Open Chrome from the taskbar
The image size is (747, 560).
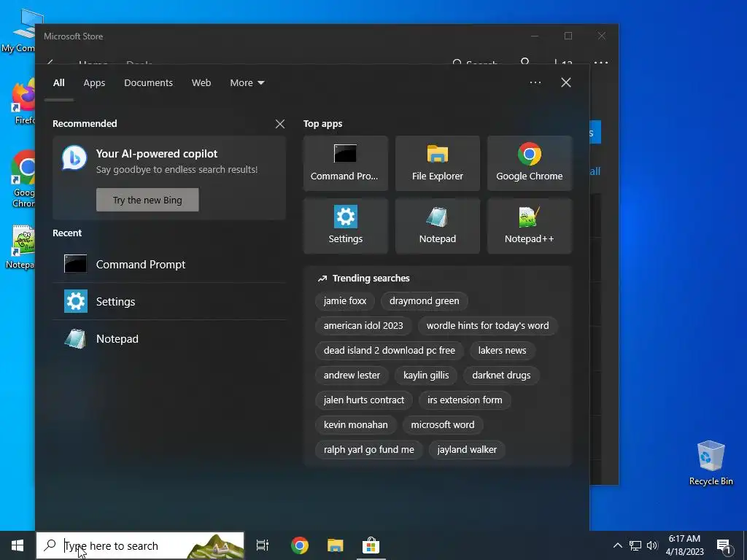click(300, 545)
